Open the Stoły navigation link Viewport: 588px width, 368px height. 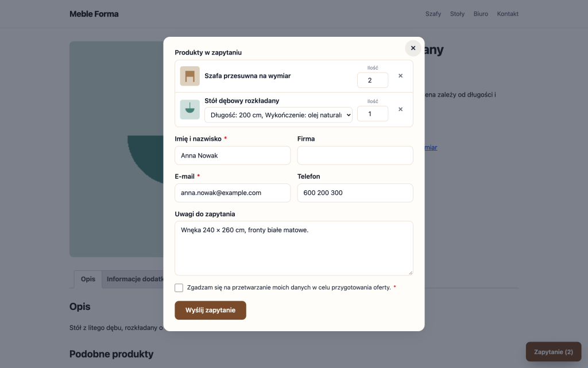coord(457,14)
